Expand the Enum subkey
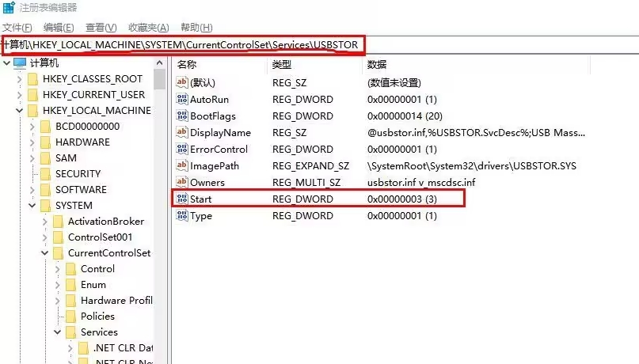This screenshot has width=639, height=364. tap(58, 285)
